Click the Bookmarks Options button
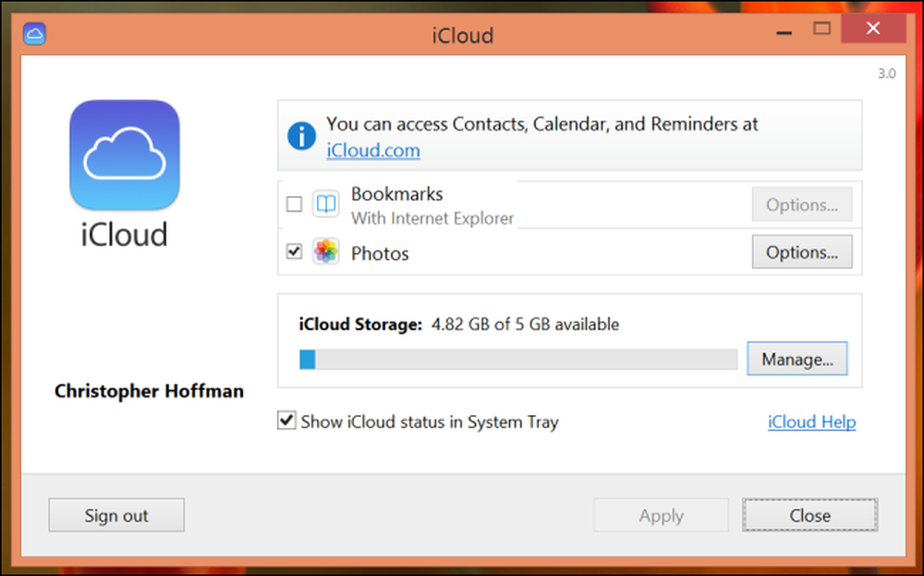The height and width of the screenshot is (576, 924). click(x=802, y=204)
